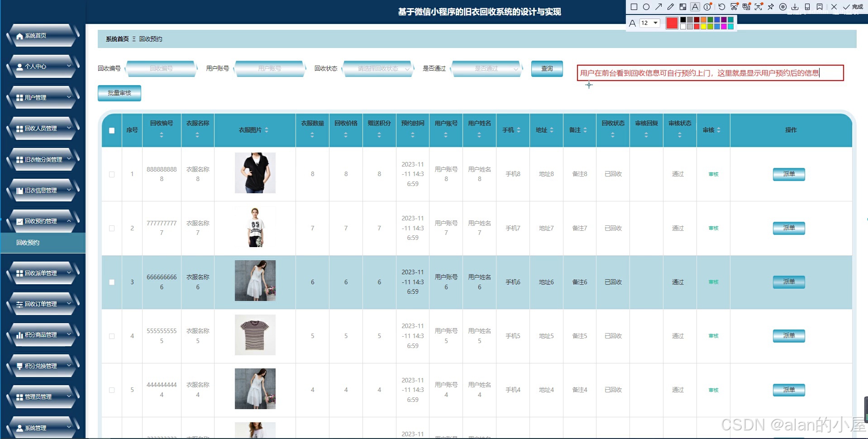This screenshot has width=868, height=439.
Task: Select the pencil drawing tool
Action: (x=671, y=7)
